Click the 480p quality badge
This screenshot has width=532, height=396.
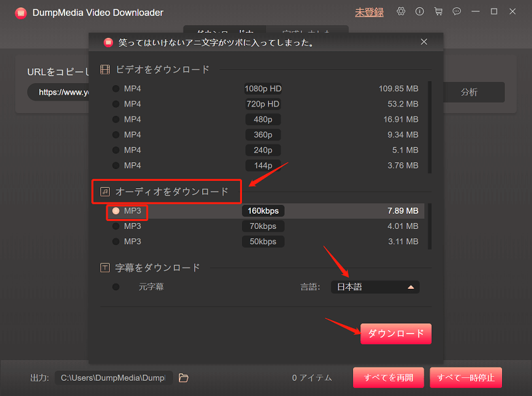click(x=263, y=119)
